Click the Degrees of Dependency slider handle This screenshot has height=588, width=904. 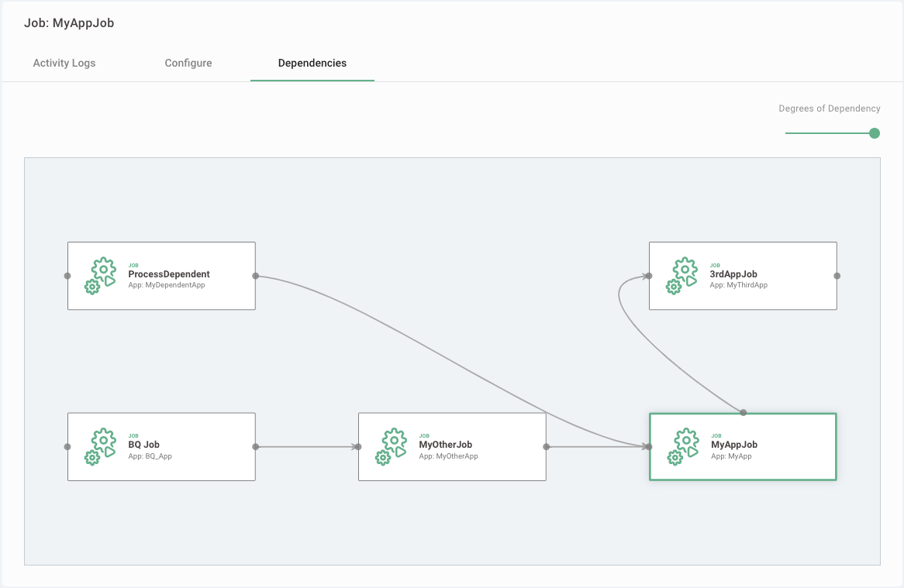(x=875, y=133)
